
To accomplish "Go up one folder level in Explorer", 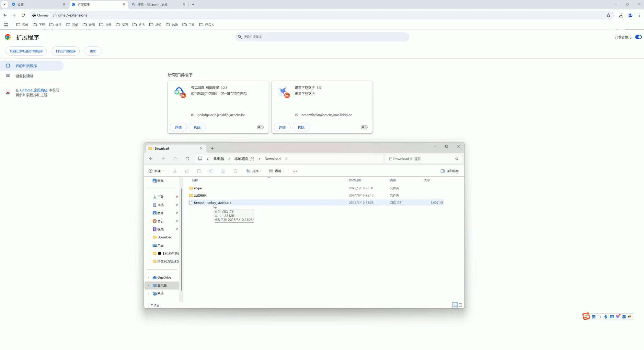I will pyautogui.click(x=175, y=159).
